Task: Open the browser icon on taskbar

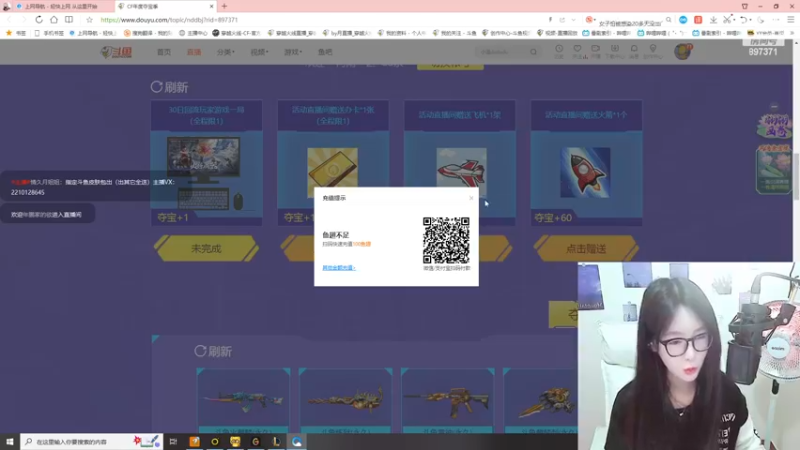Action: (296, 441)
